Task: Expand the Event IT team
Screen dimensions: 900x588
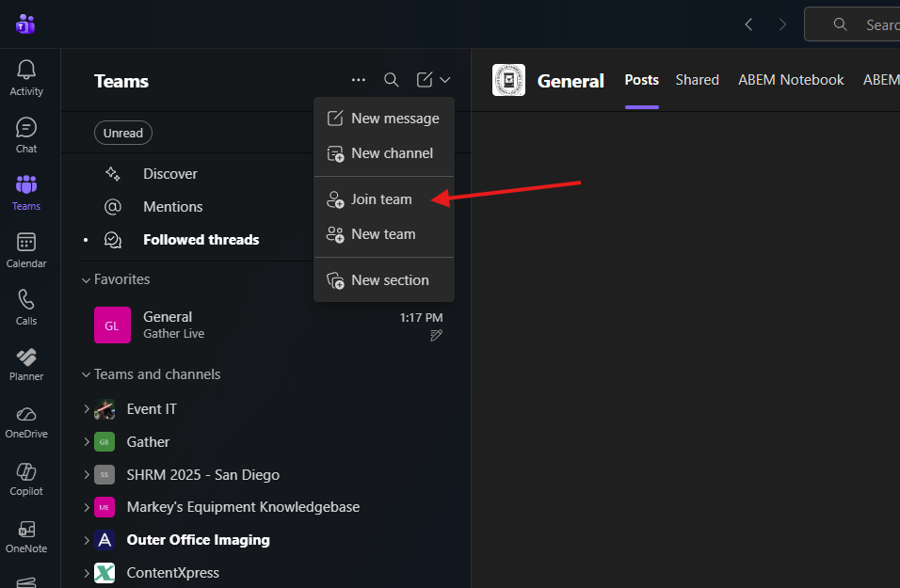Action: [x=87, y=409]
